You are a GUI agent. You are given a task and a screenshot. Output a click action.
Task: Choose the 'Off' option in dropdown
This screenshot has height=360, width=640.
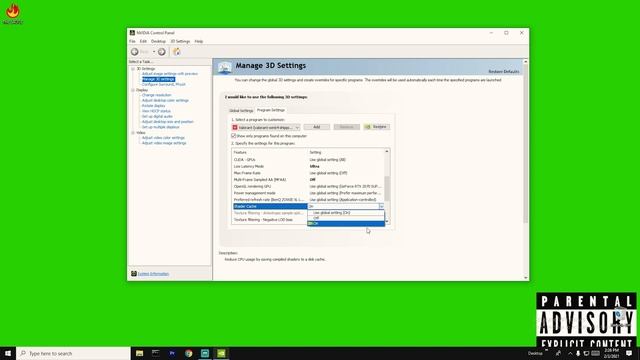346,218
